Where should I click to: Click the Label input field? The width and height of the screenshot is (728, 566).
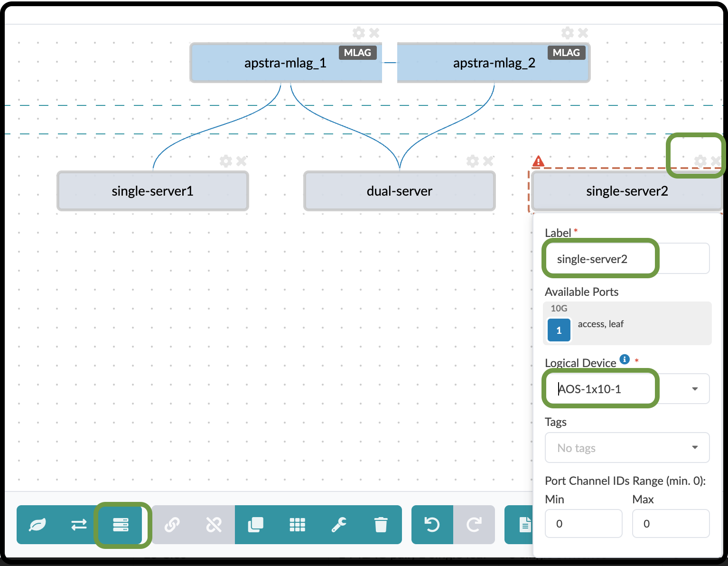[x=627, y=258]
